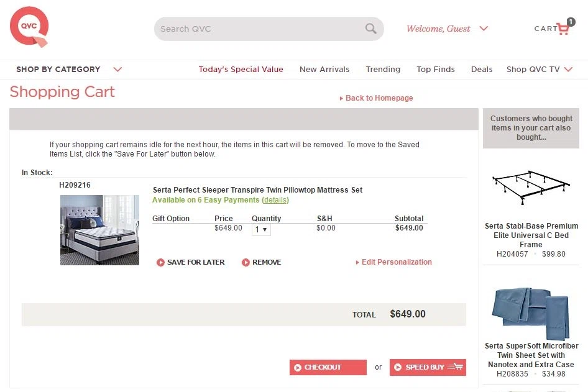Open the cart icon in header

click(x=563, y=28)
